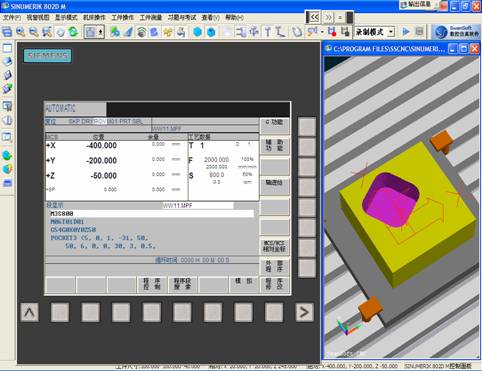Click the yellow star-shaped toolbar icon
This screenshot has height=371, width=482.
coord(168,32)
